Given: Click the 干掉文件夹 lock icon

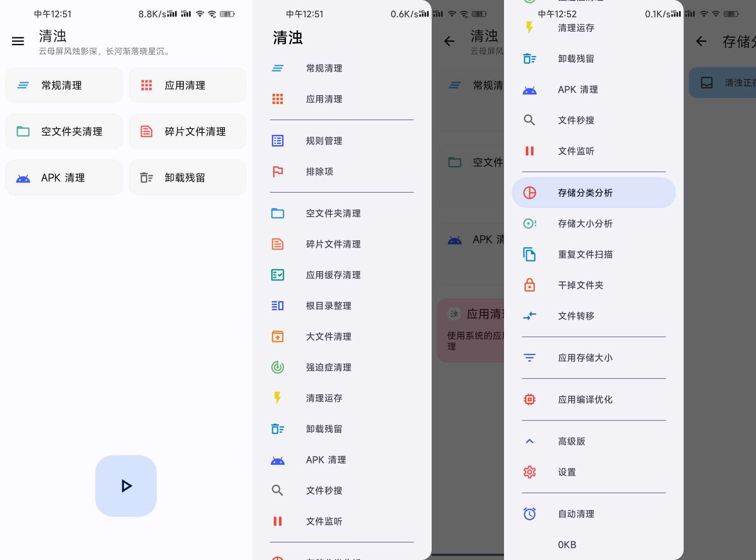Looking at the screenshot, I should coord(530,285).
